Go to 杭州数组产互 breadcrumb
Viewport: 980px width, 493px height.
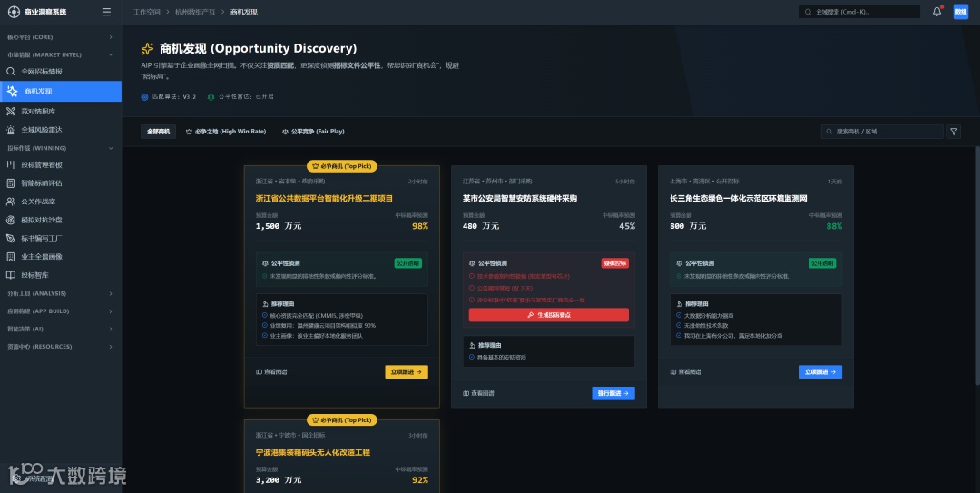[195, 12]
